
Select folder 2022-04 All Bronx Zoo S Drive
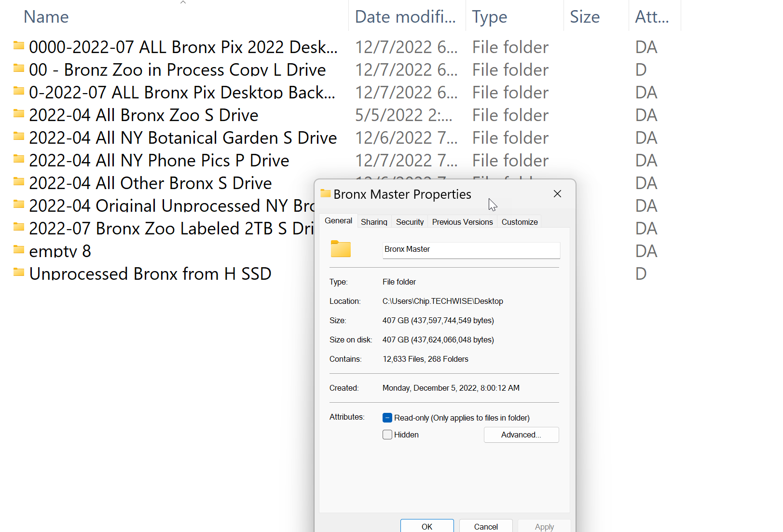pyautogui.click(x=144, y=115)
